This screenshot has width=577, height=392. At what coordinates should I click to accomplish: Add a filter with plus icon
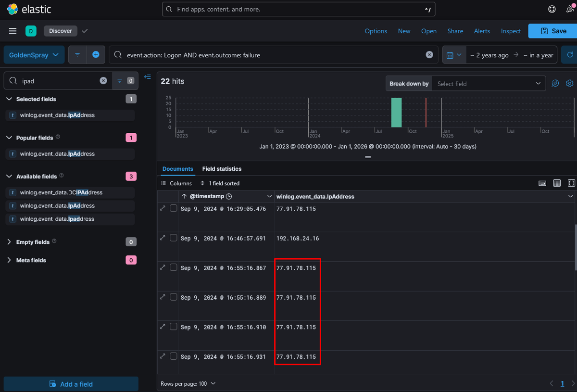(96, 55)
